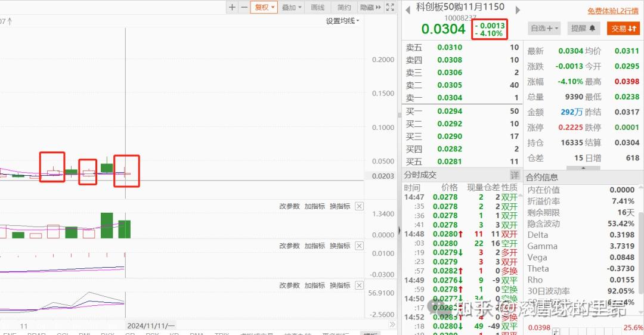
Task: Click the 0.0203 price label on chart axis
Action: point(383,176)
